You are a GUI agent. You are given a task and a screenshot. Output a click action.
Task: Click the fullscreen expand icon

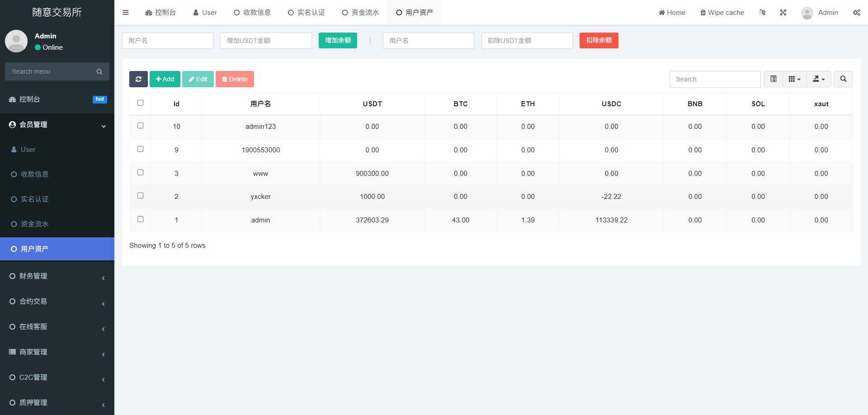pyautogui.click(x=783, y=13)
